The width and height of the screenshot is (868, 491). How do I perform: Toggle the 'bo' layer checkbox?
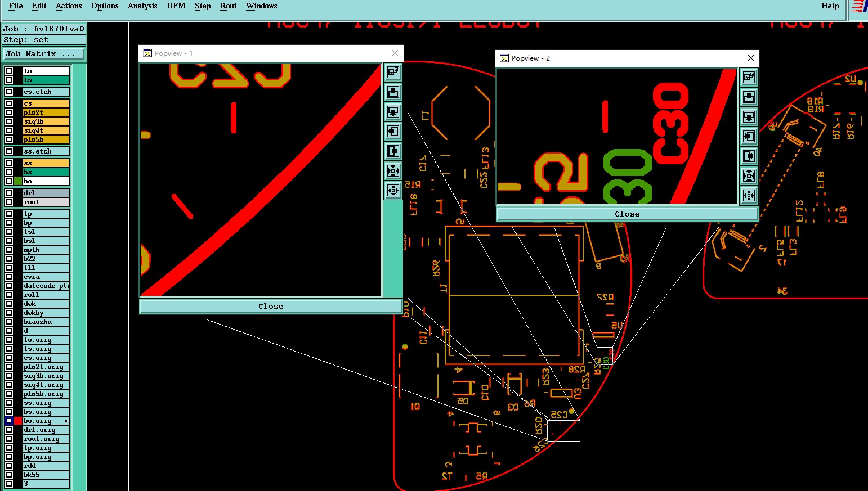click(x=9, y=181)
